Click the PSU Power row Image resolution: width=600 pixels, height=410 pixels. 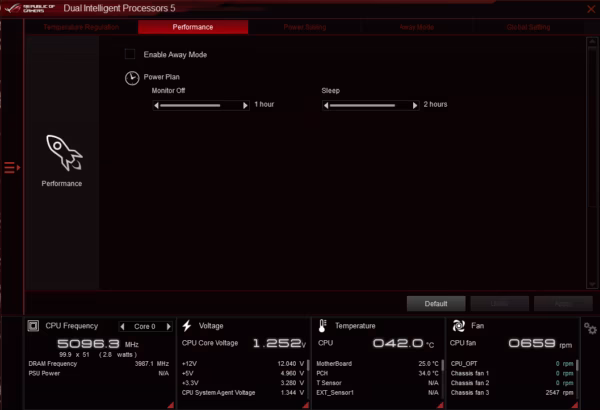99,373
